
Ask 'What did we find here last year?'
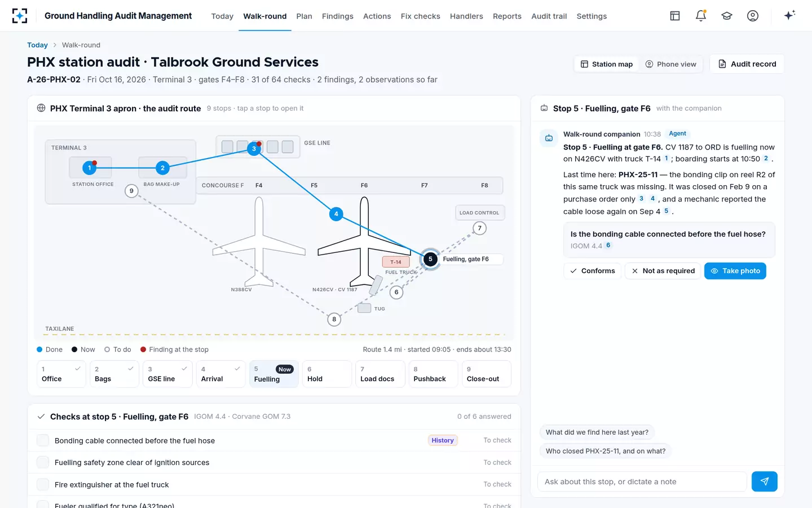pos(597,432)
